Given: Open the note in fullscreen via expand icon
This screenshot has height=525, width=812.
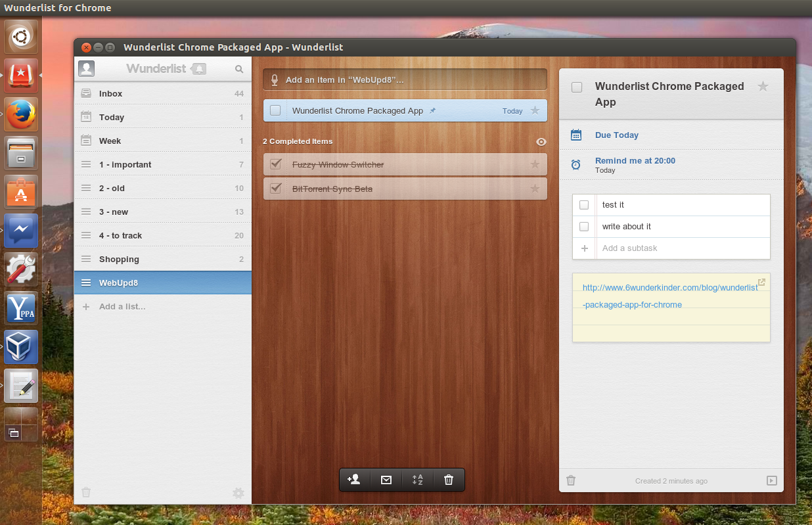Looking at the screenshot, I should click(761, 283).
